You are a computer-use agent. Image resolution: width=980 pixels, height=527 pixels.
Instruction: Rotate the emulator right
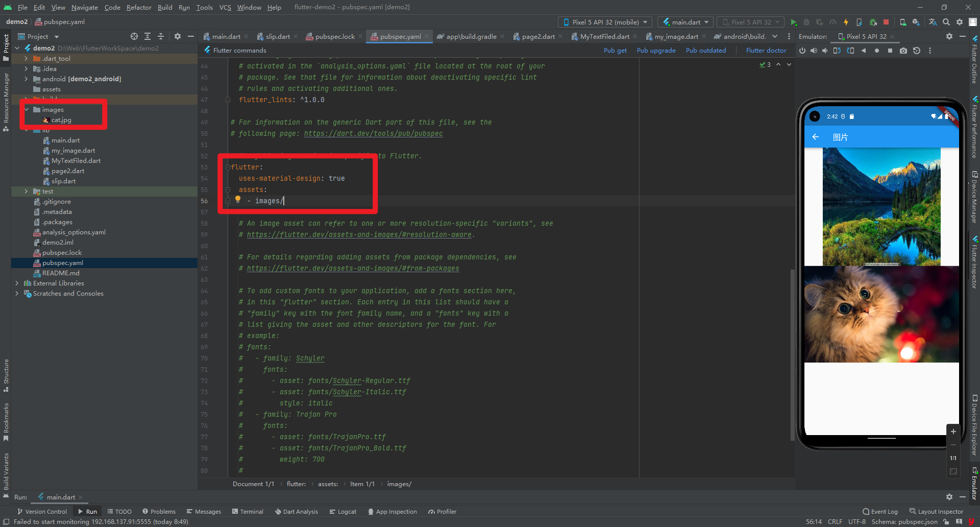pos(850,51)
